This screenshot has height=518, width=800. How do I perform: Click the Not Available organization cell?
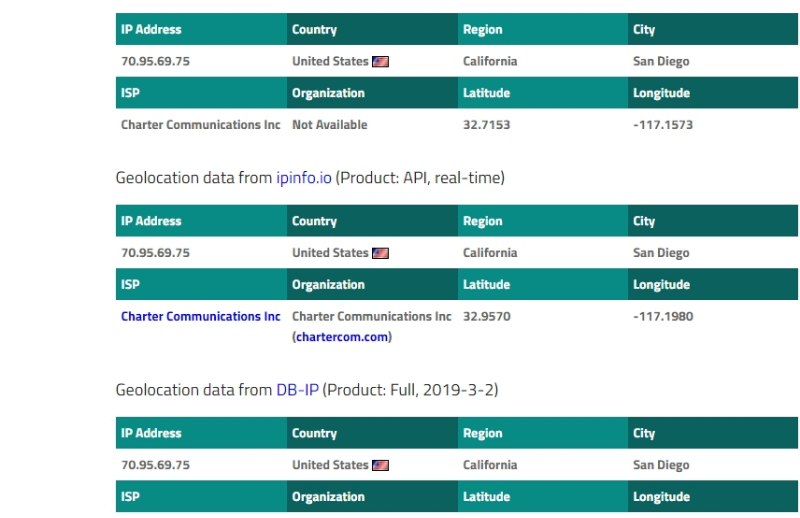pos(329,125)
